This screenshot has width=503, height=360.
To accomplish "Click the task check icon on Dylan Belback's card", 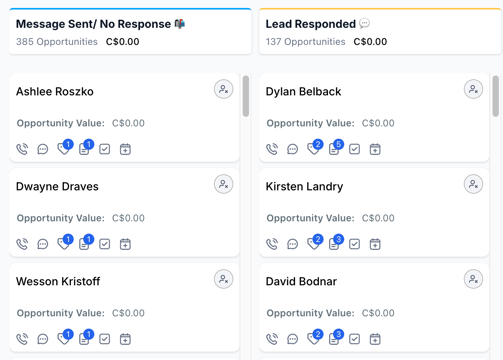I will 354,149.
